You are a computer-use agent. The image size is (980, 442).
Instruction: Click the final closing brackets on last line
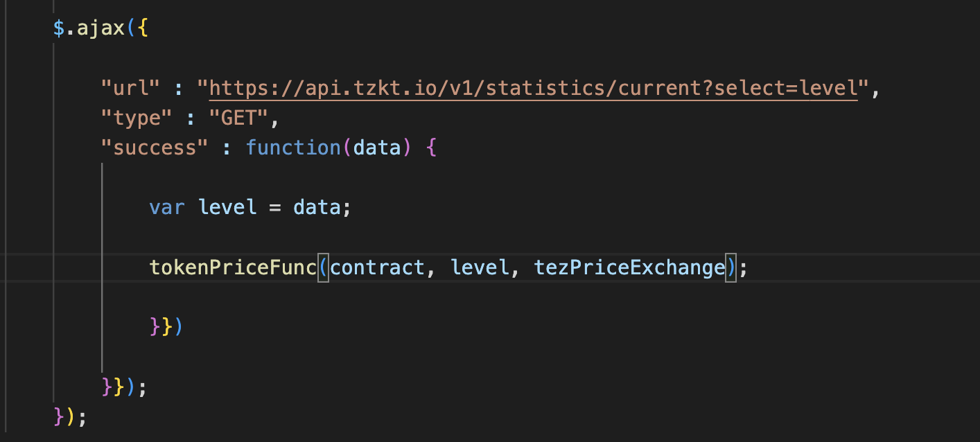tap(69, 417)
